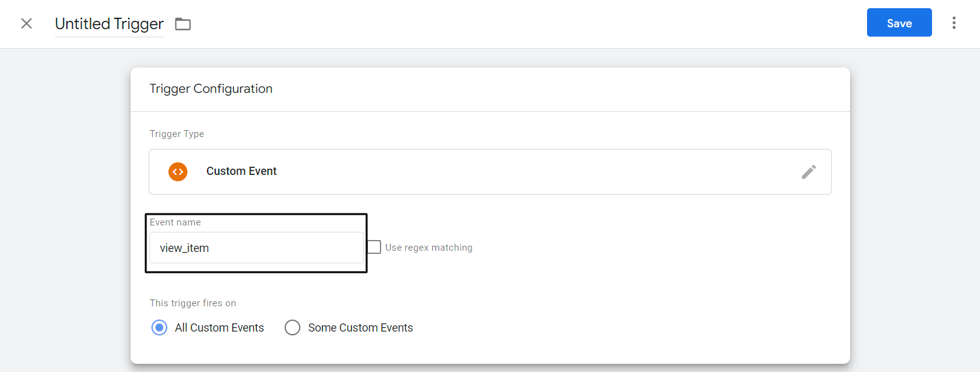Click the close X to exit trigger editor
980x372 pixels.
coord(26,23)
